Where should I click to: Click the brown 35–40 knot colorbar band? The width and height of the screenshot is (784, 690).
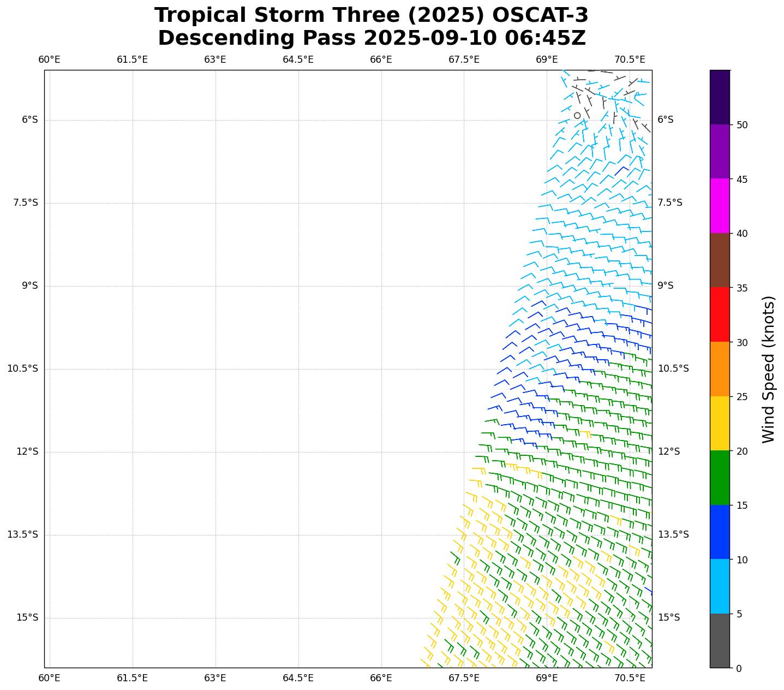coord(719,260)
